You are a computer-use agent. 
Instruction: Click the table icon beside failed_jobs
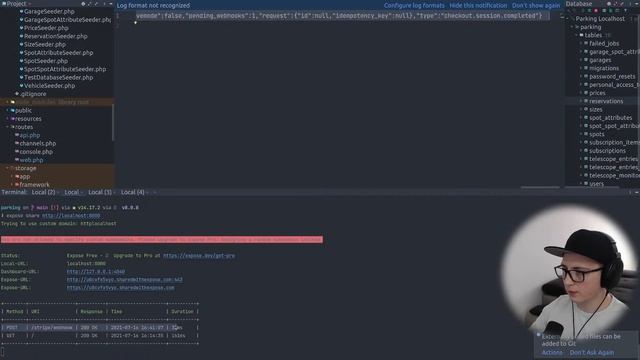coord(586,43)
